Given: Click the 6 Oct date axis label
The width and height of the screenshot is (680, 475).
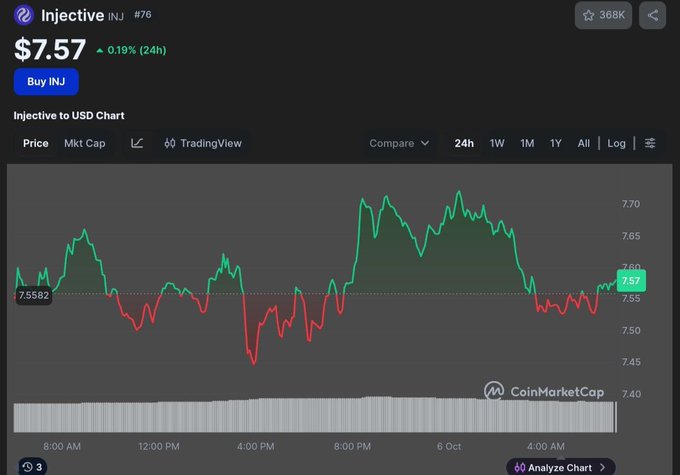Looking at the screenshot, I should click(449, 446).
